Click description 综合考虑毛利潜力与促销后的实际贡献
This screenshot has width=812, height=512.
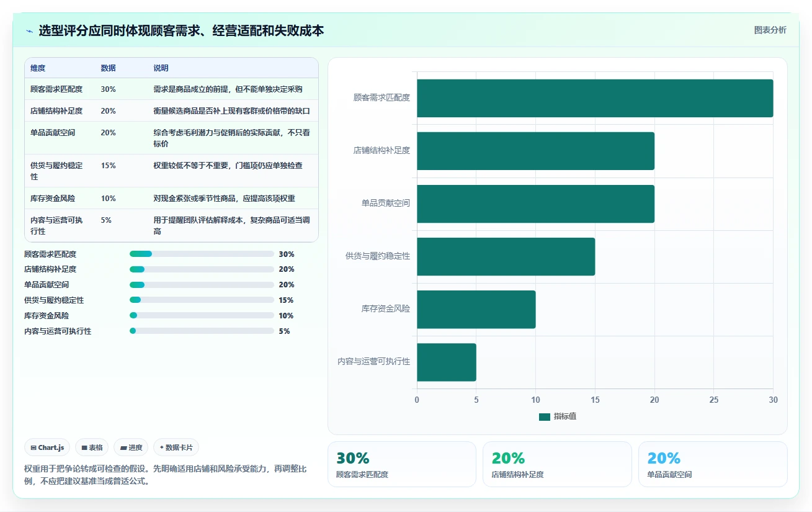pos(231,138)
